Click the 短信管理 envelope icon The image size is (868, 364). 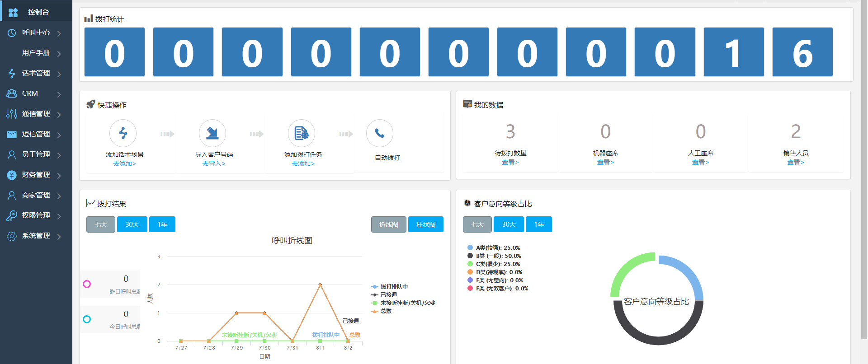[x=12, y=134]
